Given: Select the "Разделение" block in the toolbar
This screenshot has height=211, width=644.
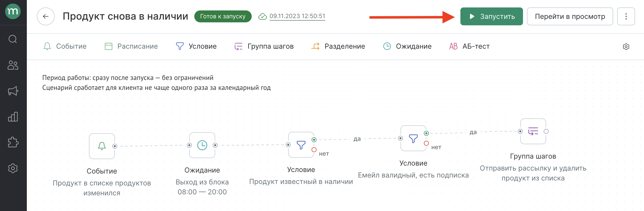Looking at the screenshot, I should pos(338,46).
